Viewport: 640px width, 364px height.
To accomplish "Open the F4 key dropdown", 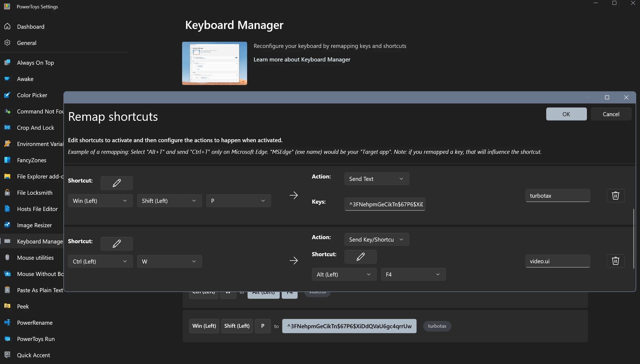I will tap(413, 274).
